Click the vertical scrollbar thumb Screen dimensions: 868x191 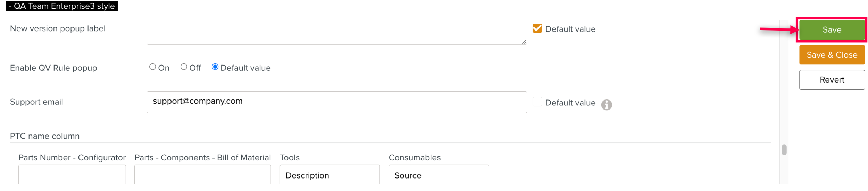[x=784, y=150]
